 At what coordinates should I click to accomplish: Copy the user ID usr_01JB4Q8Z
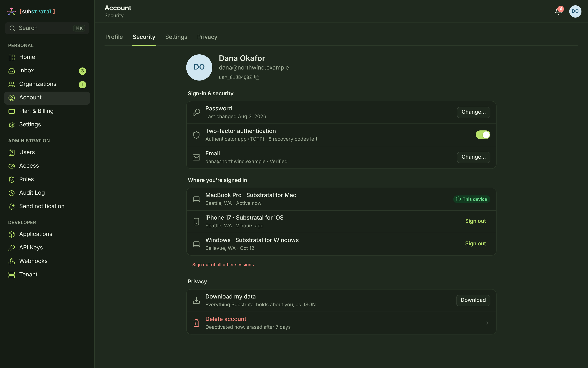257,77
